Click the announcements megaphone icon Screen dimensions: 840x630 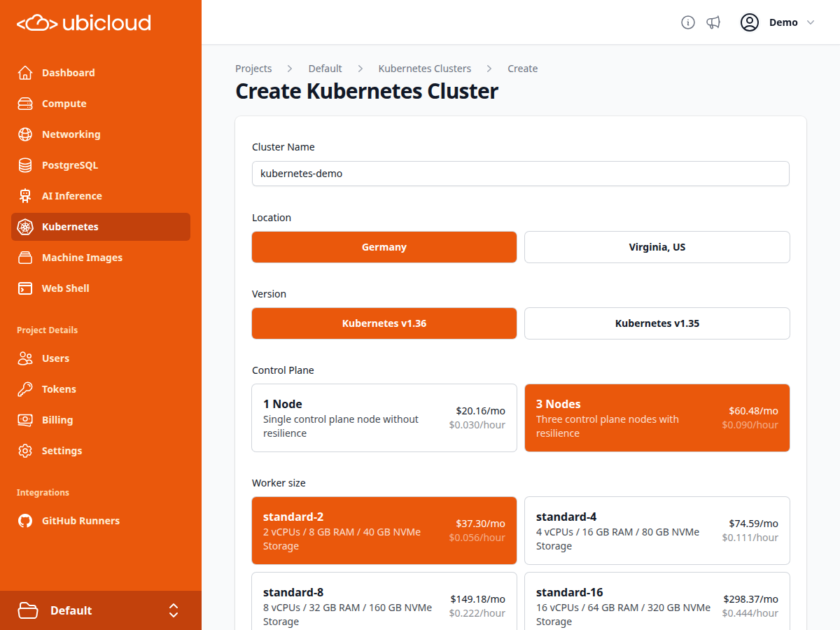(713, 22)
